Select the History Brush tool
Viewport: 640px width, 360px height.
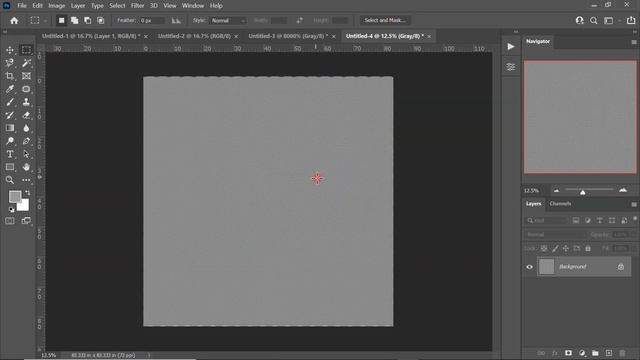10,115
